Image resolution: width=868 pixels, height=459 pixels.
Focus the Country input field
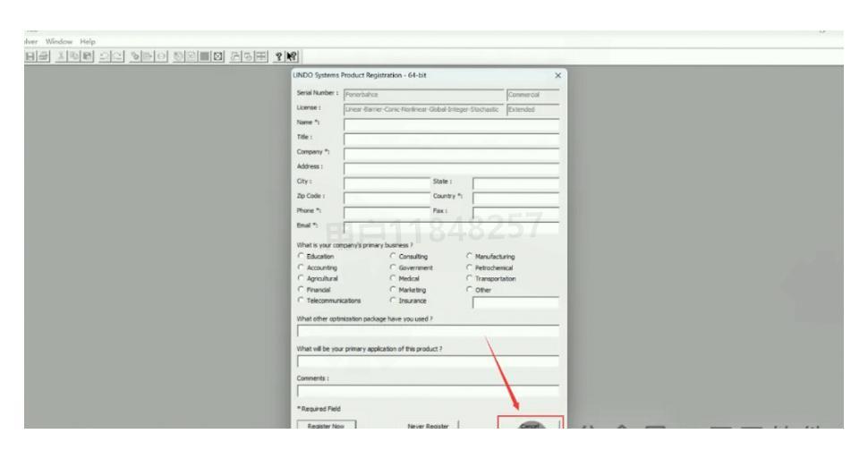click(516, 199)
